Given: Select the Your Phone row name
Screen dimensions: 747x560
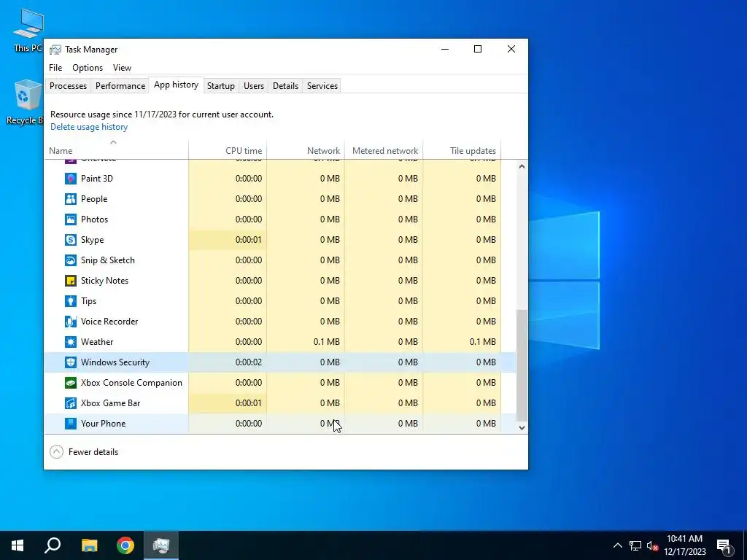Looking at the screenshot, I should tap(104, 424).
